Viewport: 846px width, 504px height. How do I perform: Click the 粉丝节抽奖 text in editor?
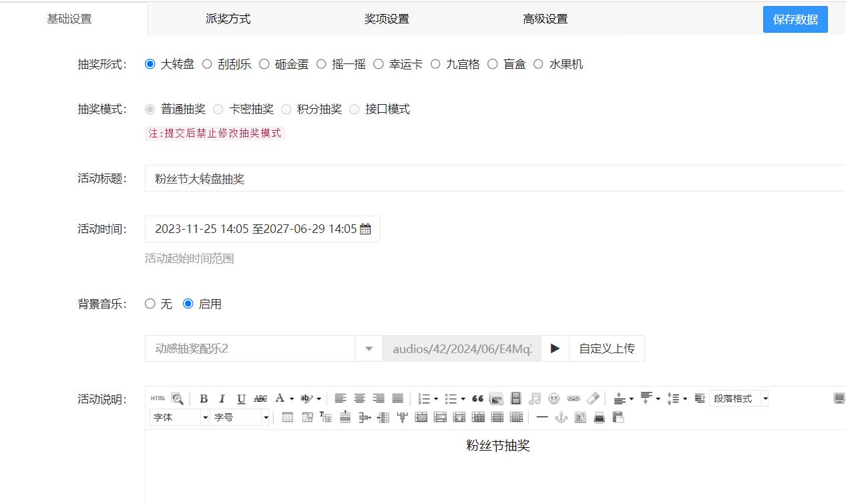coord(498,445)
